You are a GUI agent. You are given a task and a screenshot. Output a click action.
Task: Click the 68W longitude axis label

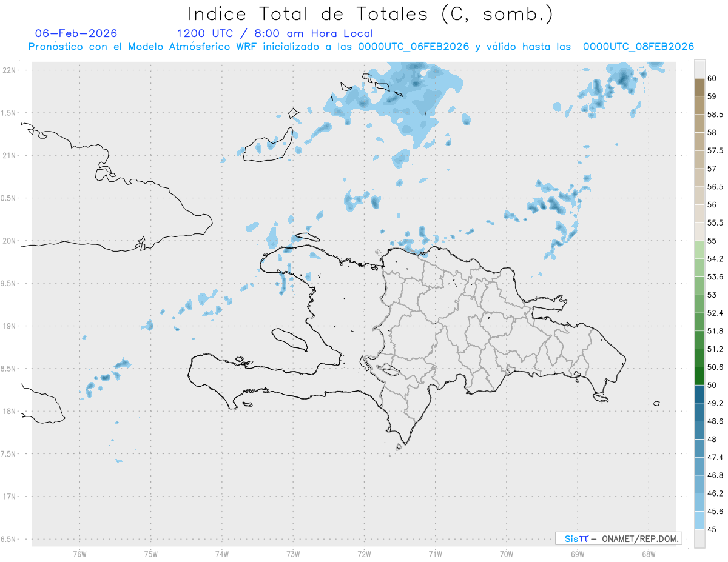pos(649,554)
